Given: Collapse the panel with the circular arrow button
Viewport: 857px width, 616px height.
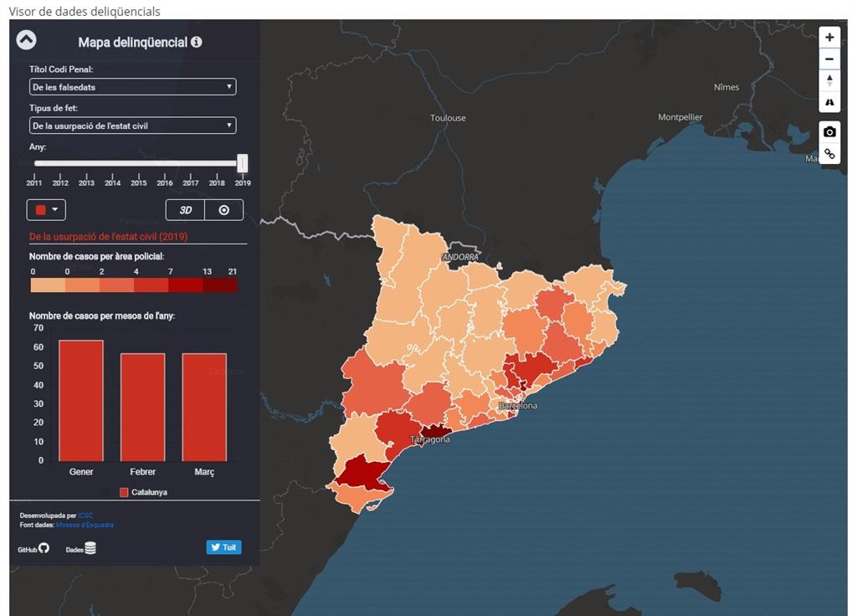Looking at the screenshot, I should point(26,38).
